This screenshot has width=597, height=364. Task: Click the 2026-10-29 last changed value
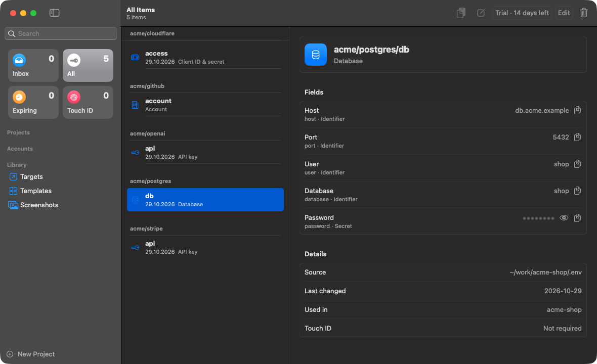coord(563,291)
